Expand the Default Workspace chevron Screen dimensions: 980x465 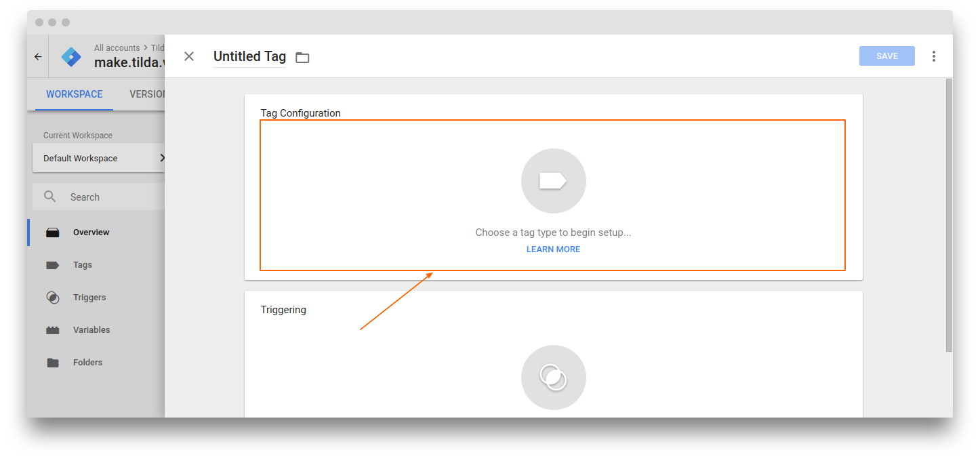[x=161, y=157]
